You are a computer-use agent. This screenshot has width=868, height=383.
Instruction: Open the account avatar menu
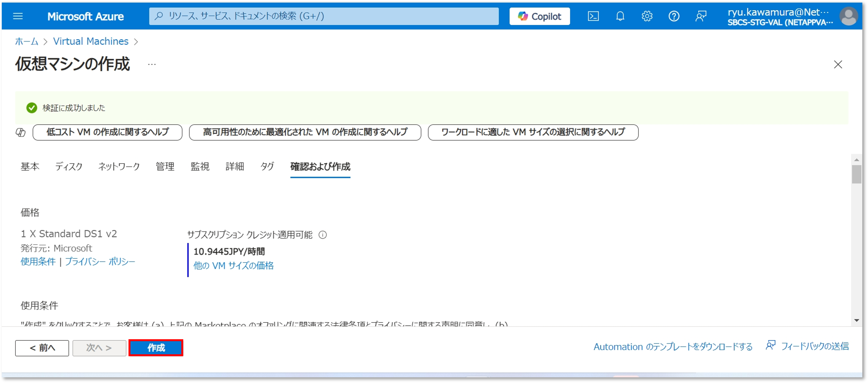[x=849, y=16]
